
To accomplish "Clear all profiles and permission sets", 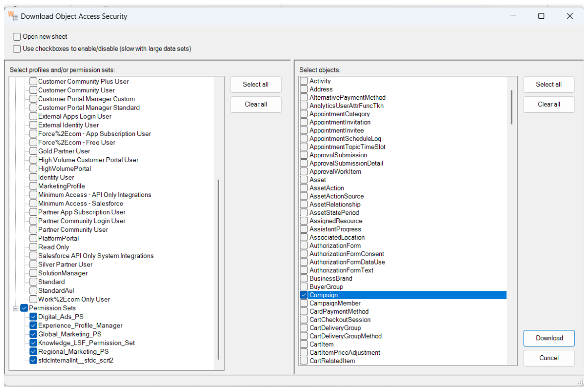I will [x=256, y=104].
